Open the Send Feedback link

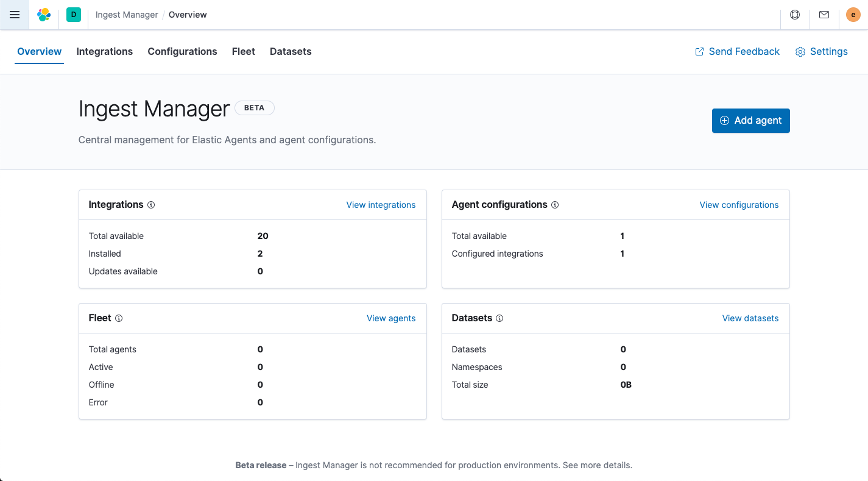tap(737, 51)
